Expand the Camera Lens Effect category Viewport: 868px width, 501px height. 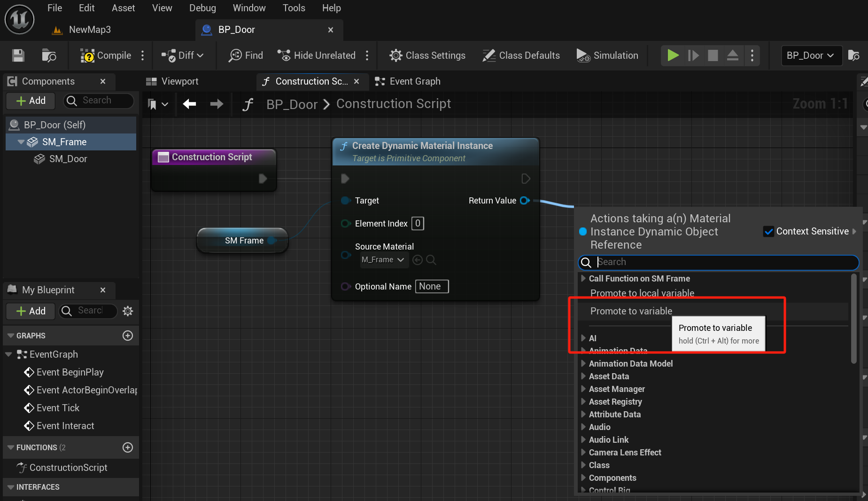[x=583, y=452]
